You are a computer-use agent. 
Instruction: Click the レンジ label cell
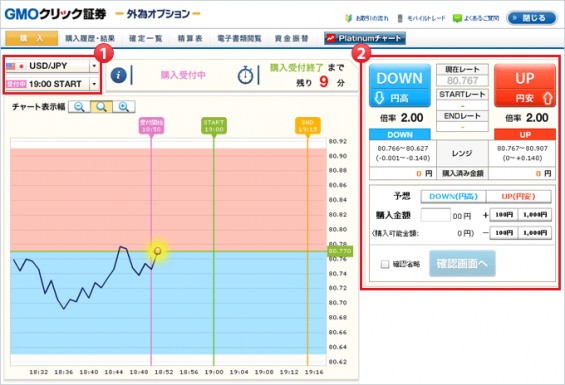point(462,154)
